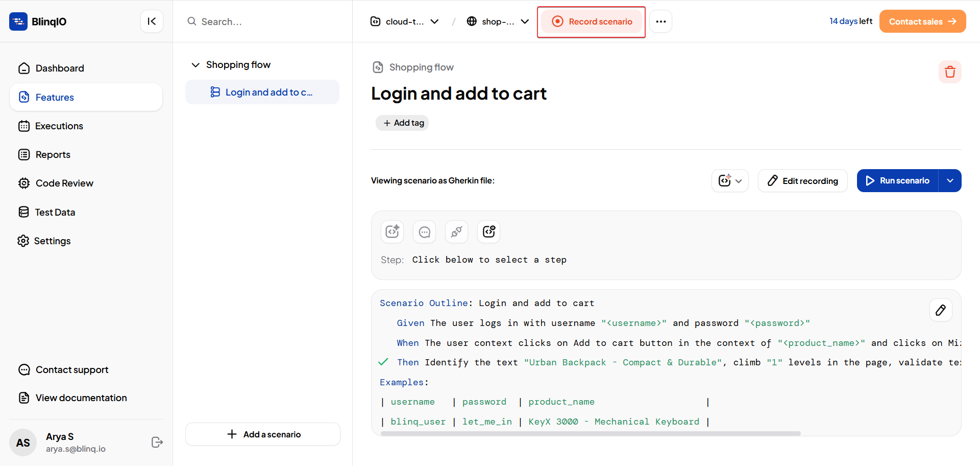Viewport: 980px width, 466px height.
Task: Open the cloud-t project dropdown
Action: (x=404, y=21)
